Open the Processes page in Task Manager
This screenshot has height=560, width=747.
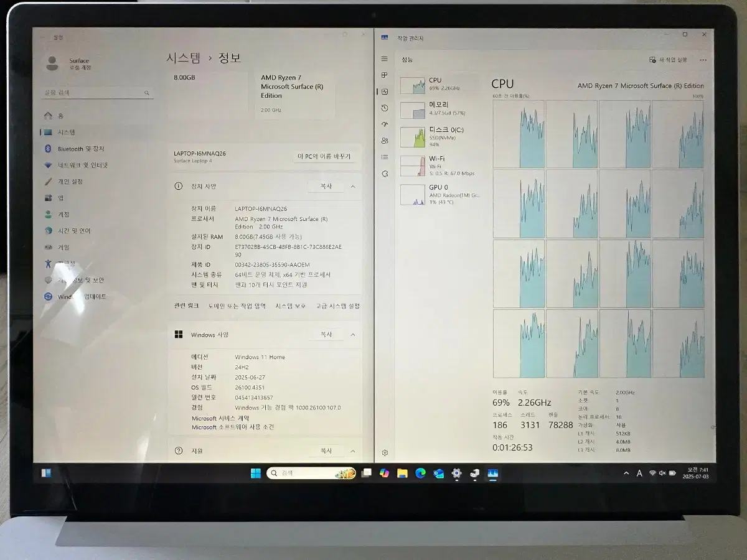(x=385, y=75)
